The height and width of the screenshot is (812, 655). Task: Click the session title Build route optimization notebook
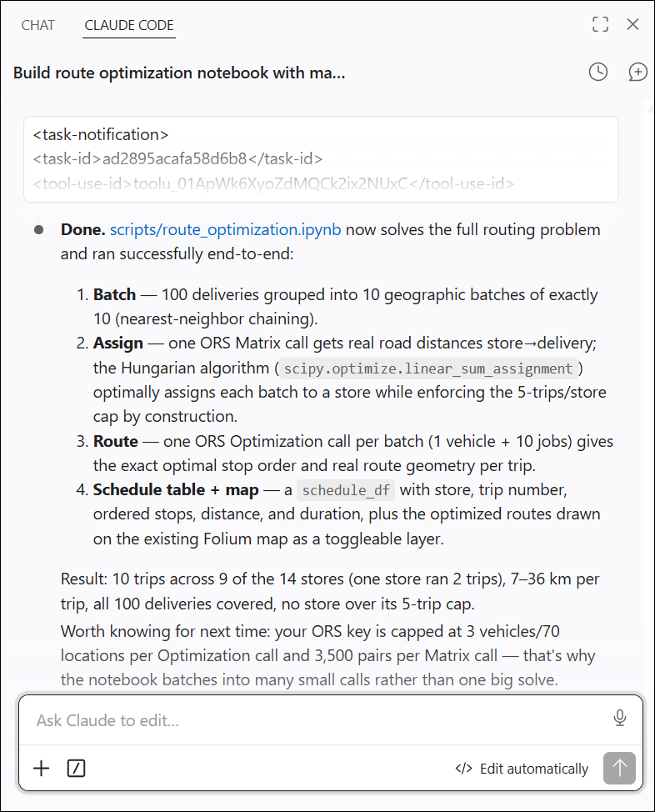coord(179,73)
